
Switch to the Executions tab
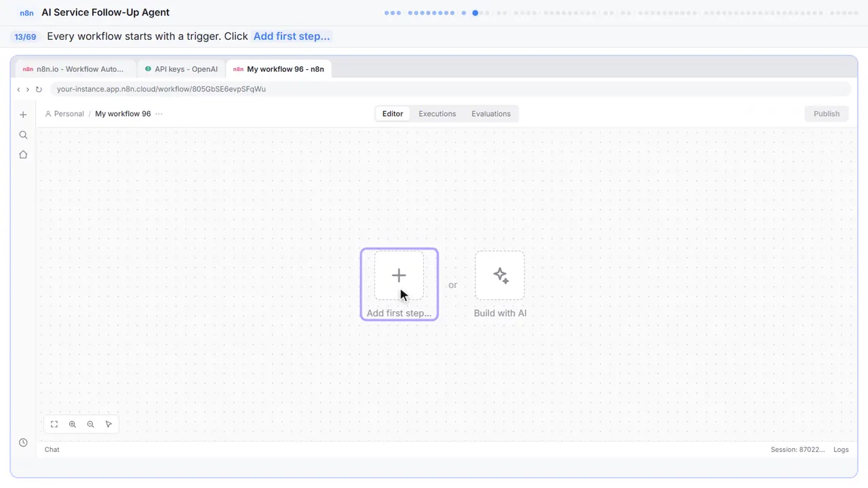[437, 114]
